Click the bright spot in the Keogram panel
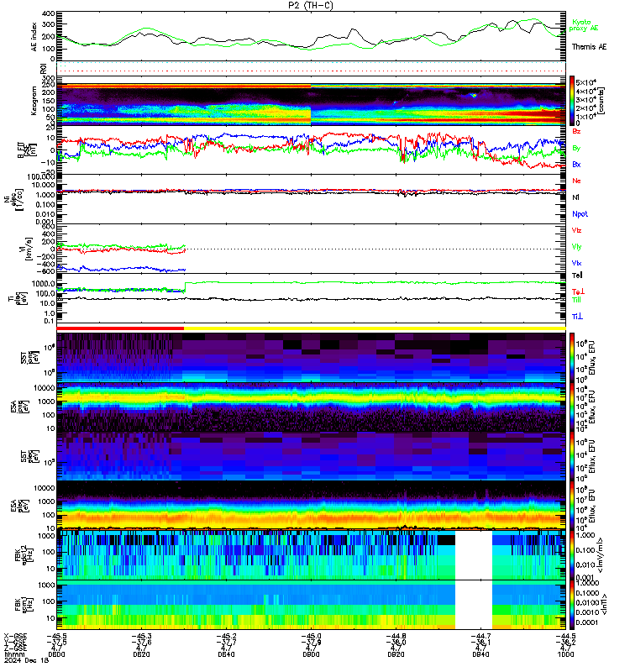The image size is (630, 672). pyautogui.click(x=474, y=96)
